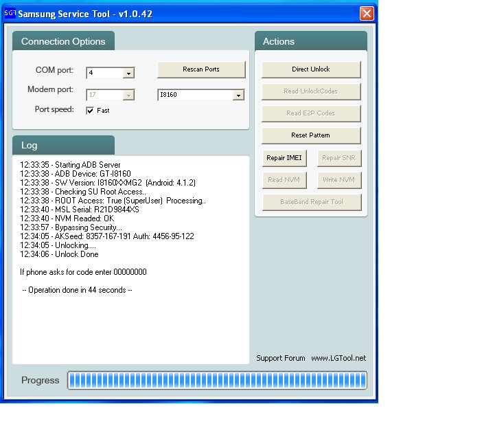Click log line 'Checking SU Root Access..'
Screen dimensions: 482x448
pos(83,192)
